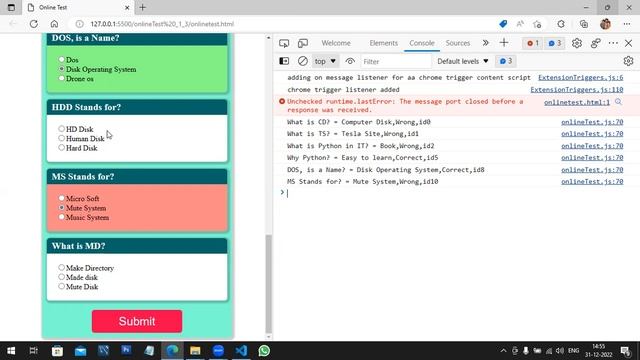Open ExtensionTriggers.js:110 source link
The height and width of the screenshot is (360, 640).
pos(577,89)
